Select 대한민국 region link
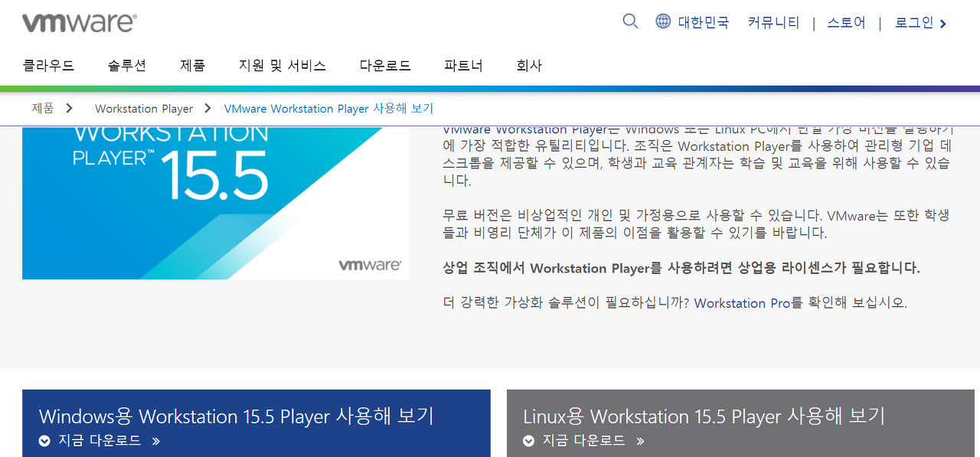This screenshot has height=457, width=980. coord(704,23)
